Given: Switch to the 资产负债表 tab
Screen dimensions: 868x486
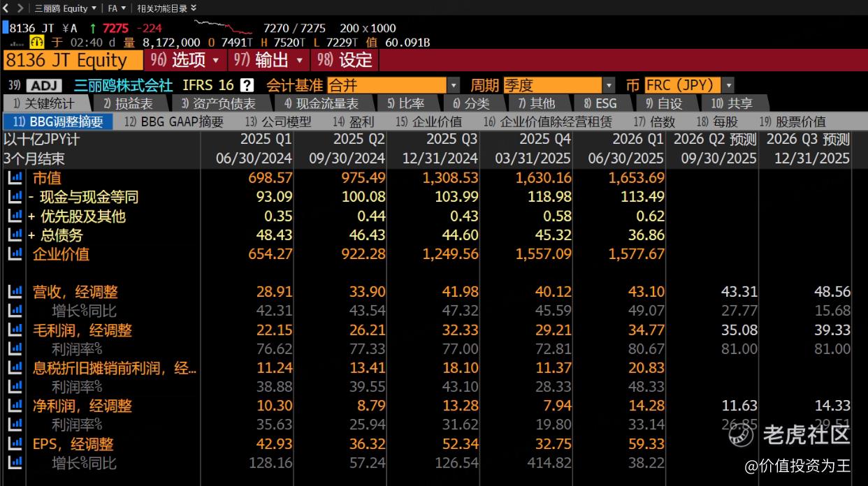Looking at the screenshot, I should point(218,103).
